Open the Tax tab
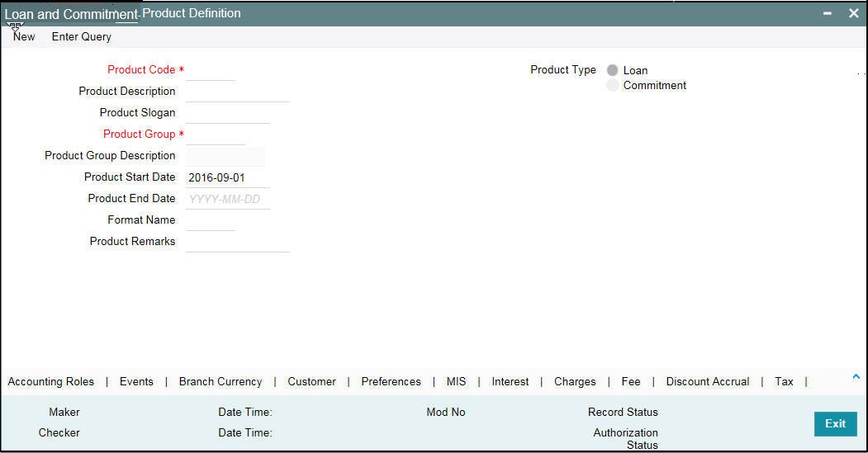The width and height of the screenshot is (868, 453). tap(784, 382)
